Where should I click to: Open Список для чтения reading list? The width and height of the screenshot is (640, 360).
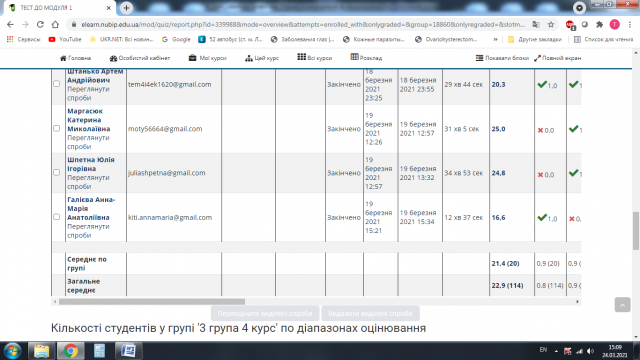603,39
